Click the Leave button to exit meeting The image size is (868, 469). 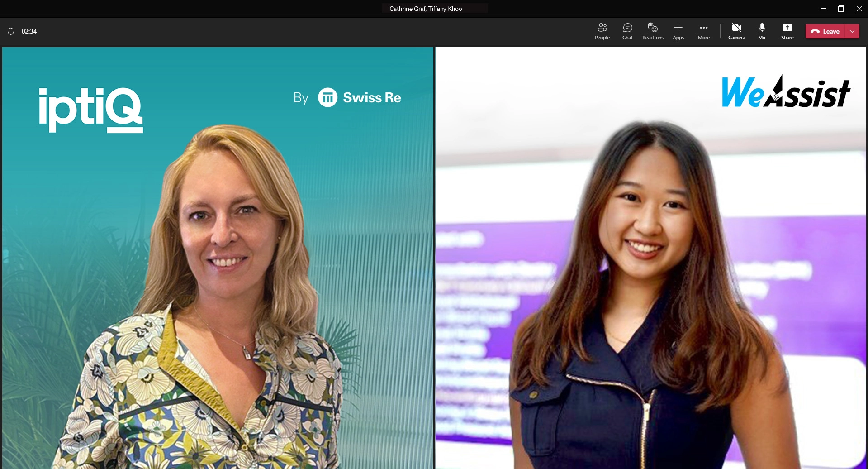coord(829,31)
